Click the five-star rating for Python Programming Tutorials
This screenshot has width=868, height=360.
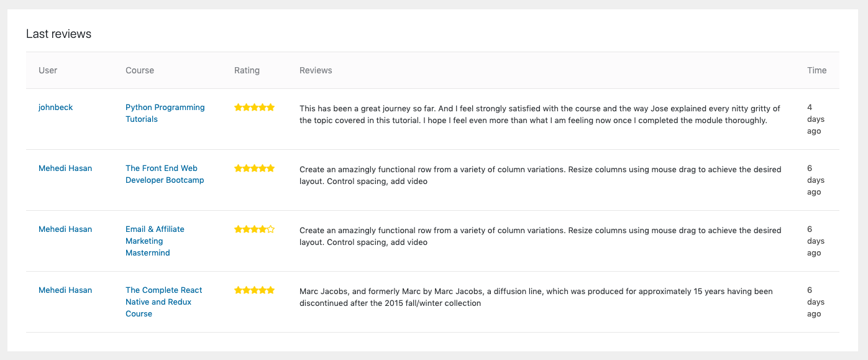(x=254, y=108)
